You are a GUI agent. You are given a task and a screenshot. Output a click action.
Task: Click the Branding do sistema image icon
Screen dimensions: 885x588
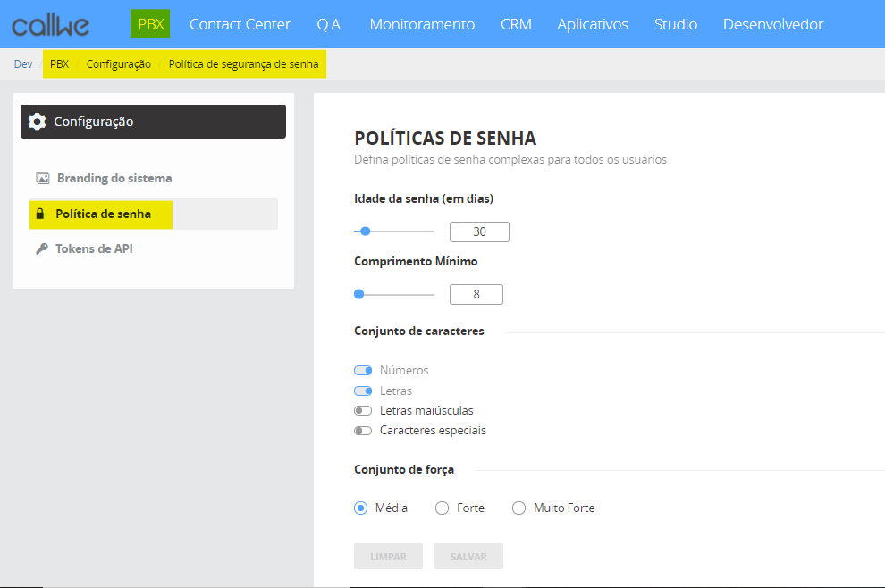(x=42, y=178)
